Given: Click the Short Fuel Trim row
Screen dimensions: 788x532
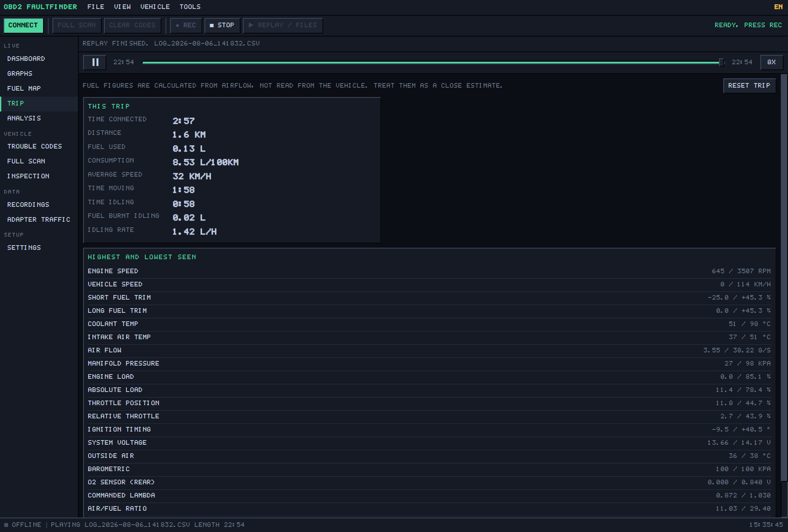Looking at the screenshot, I should (429, 297).
